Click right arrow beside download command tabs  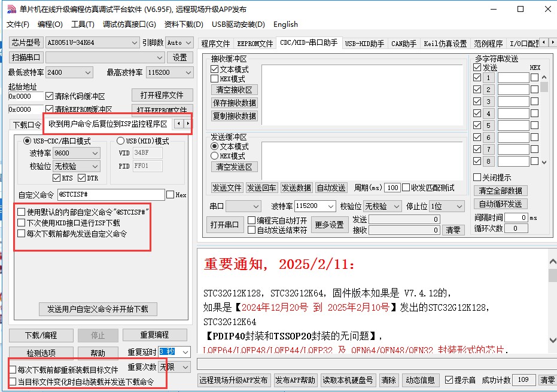pyautogui.click(x=188, y=124)
